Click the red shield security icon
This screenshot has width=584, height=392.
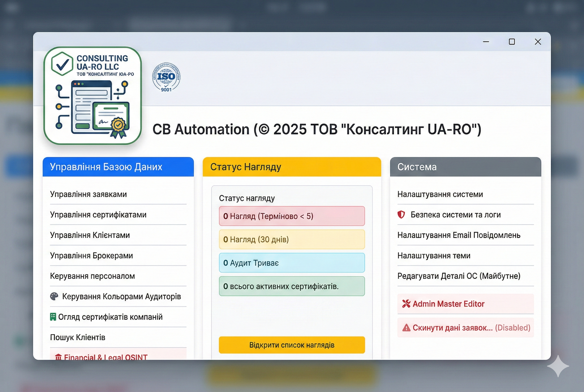click(x=401, y=215)
